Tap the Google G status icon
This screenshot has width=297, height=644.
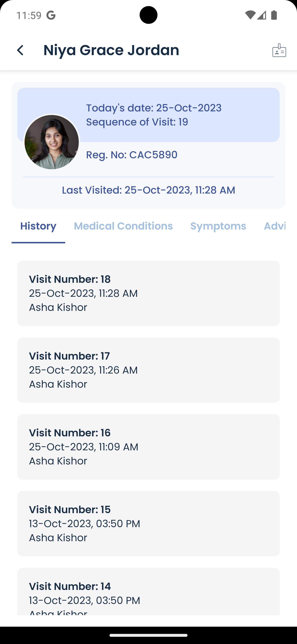51,15
